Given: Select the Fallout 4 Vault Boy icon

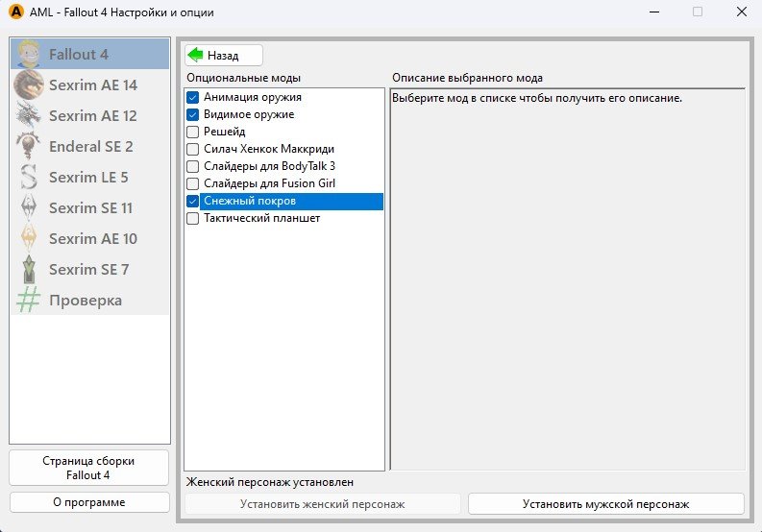Looking at the screenshot, I should pos(29,55).
